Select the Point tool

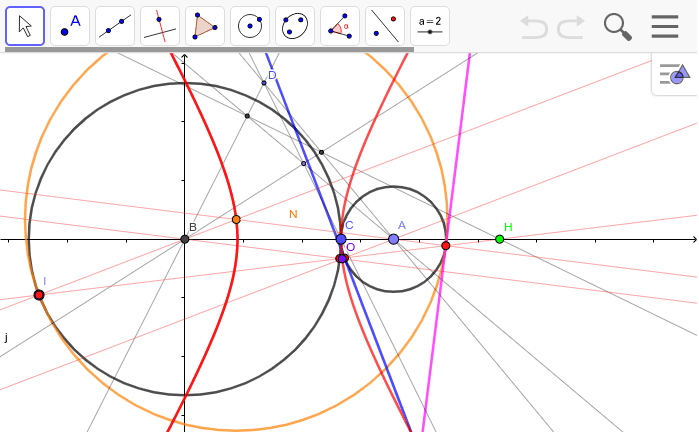pos(70,26)
